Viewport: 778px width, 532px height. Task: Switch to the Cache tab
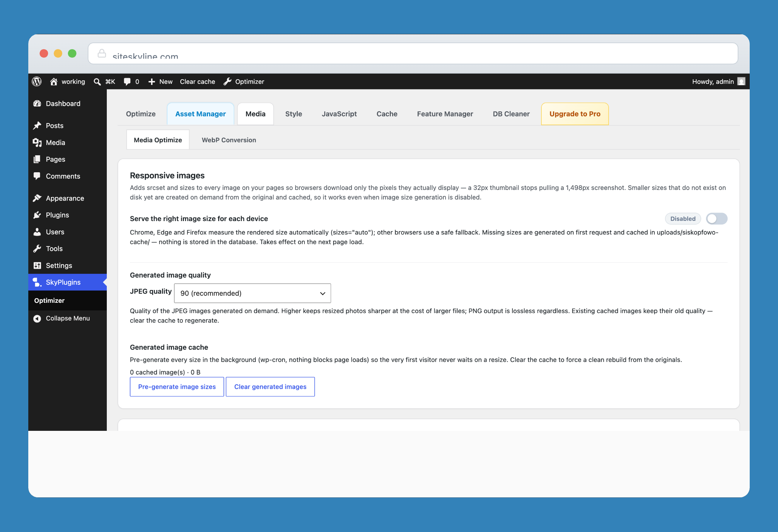click(387, 114)
